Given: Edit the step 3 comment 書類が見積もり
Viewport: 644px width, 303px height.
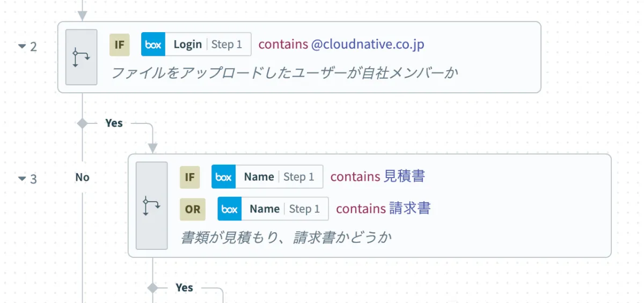Looking at the screenshot, I should pos(286,237).
